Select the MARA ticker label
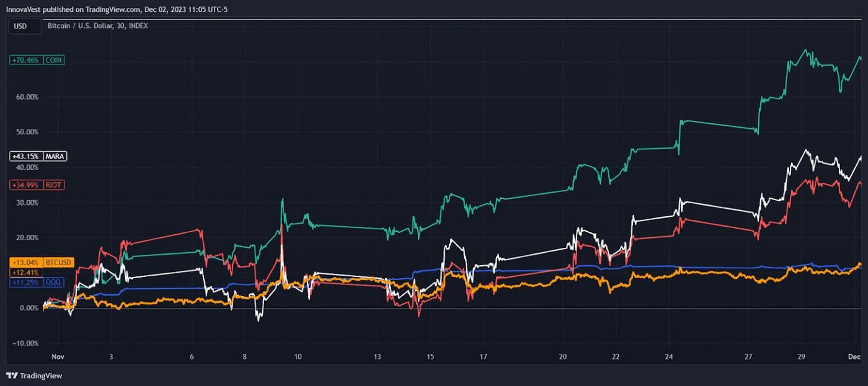This screenshot has height=386, width=868. (x=55, y=156)
